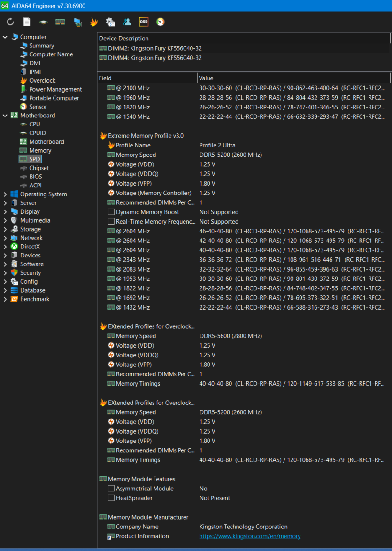The height and width of the screenshot is (551, 392).
Task: Click the motherboard chip toolbar icon
Action: point(43,22)
